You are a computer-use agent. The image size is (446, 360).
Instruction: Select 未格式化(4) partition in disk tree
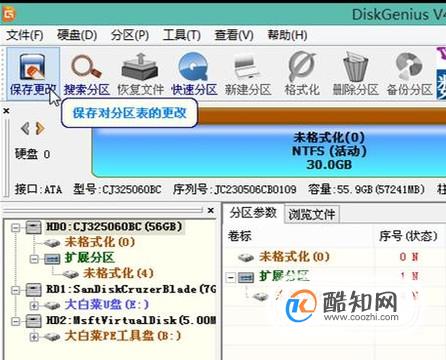click(x=118, y=273)
